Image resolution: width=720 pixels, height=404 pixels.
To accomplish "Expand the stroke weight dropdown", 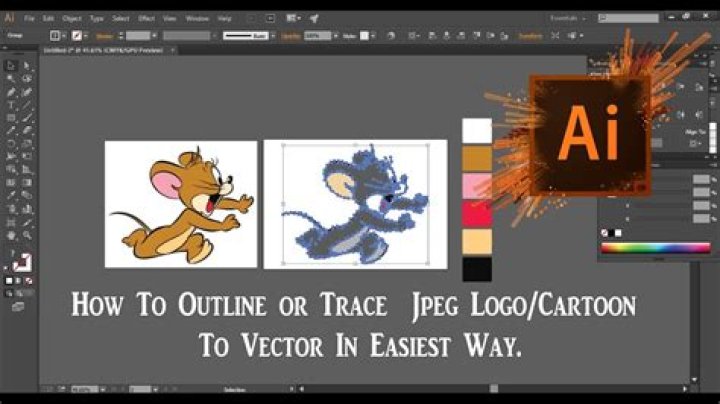I will (x=154, y=35).
